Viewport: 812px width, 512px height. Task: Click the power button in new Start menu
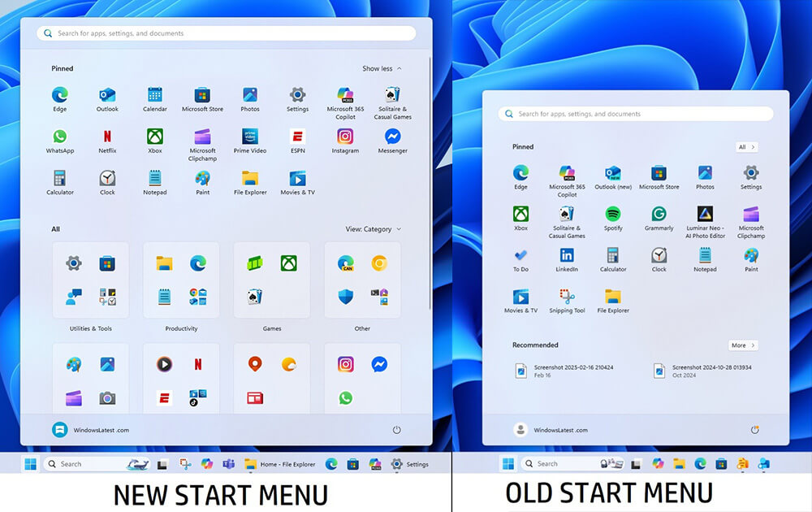[x=397, y=430]
